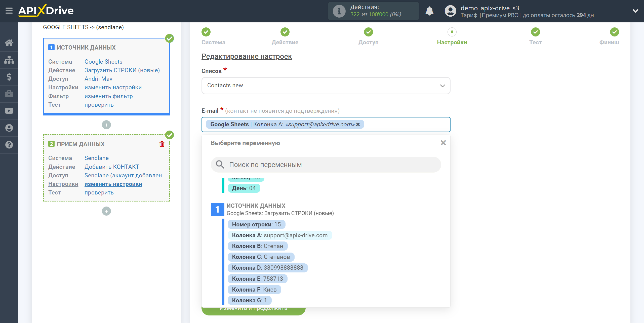This screenshot has height=323, width=644.
Task: Select variable Номер строки: 15
Action: coord(256,224)
